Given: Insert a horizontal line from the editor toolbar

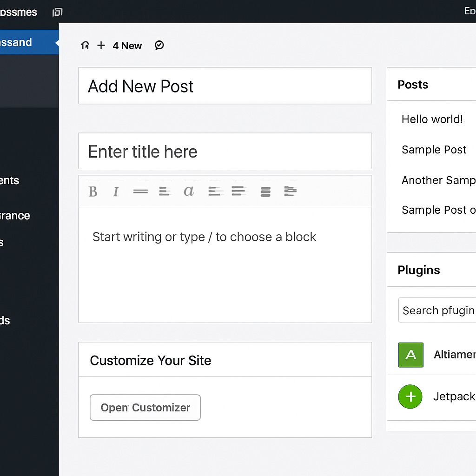Looking at the screenshot, I should click(x=140, y=192).
